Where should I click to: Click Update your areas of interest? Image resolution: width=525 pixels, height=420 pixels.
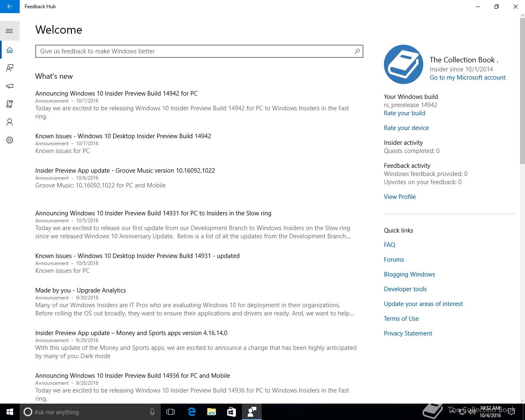[423, 304]
